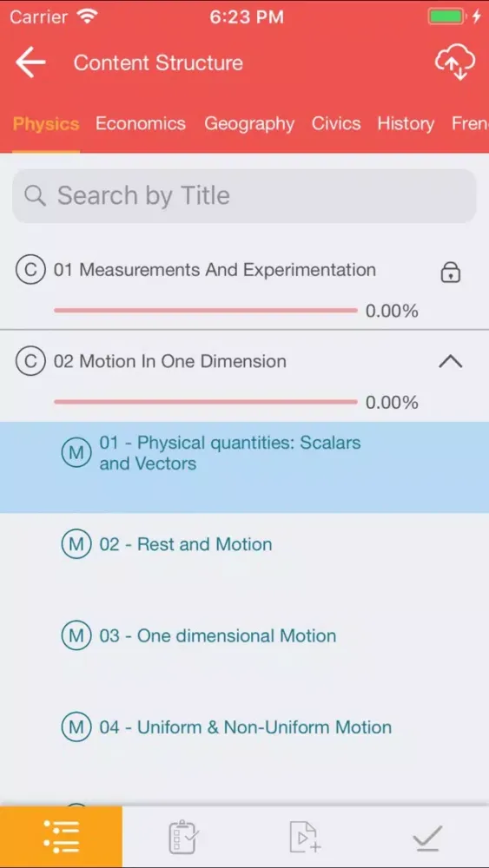Tap the circled C icon for Measurements chapter
489x868 pixels.
tap(30, 270)
